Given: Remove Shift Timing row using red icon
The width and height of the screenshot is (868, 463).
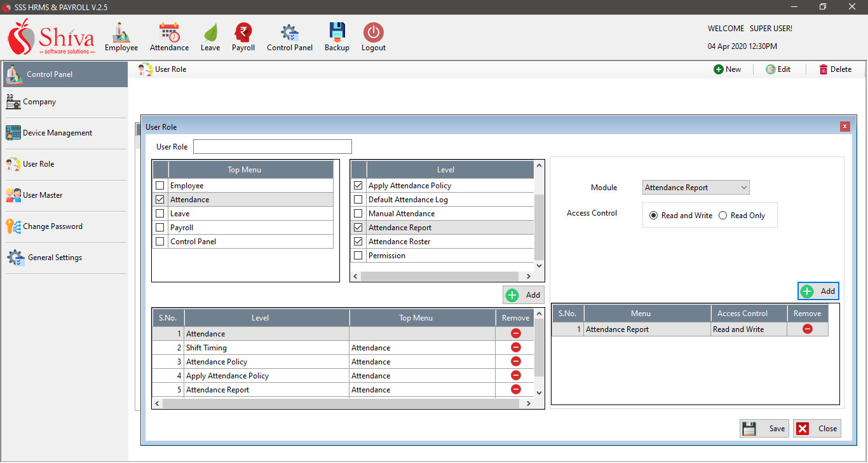Looking at the screenshot, I should (516, 347).
